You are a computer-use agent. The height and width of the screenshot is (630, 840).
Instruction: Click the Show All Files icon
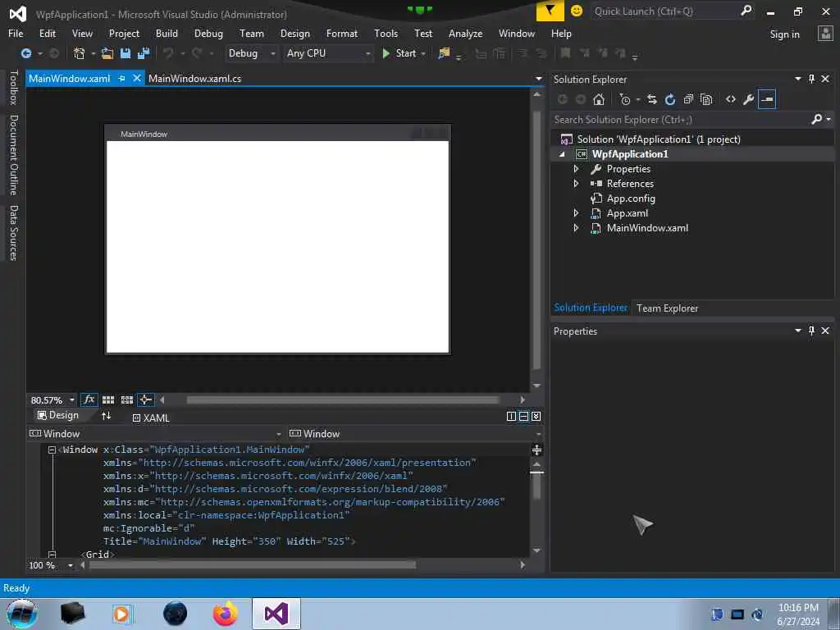pos(706,99)
